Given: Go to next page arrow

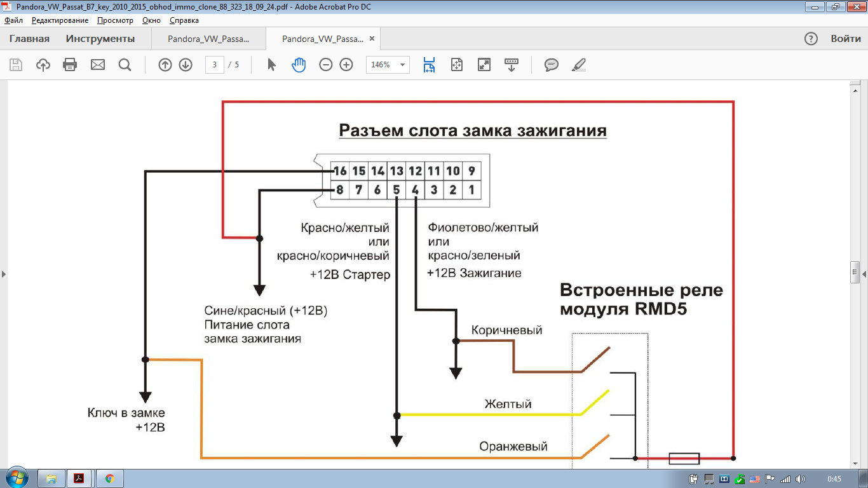Looking at the screenshot, I should coord(186,65).
